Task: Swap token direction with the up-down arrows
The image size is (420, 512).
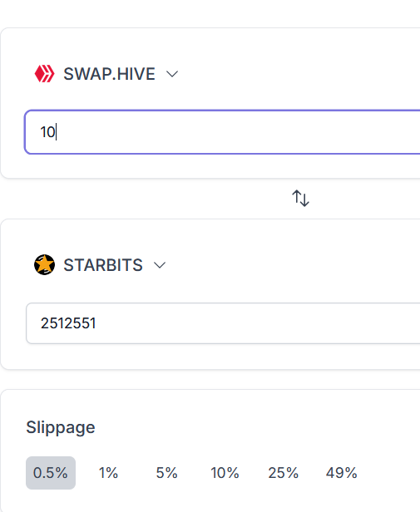Action: 300,198
